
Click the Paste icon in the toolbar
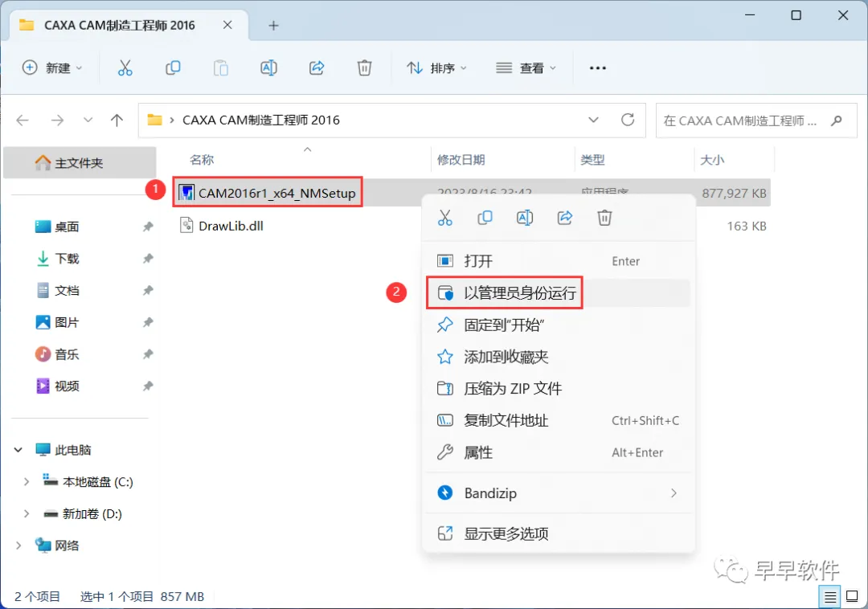(x=221, y=68)
